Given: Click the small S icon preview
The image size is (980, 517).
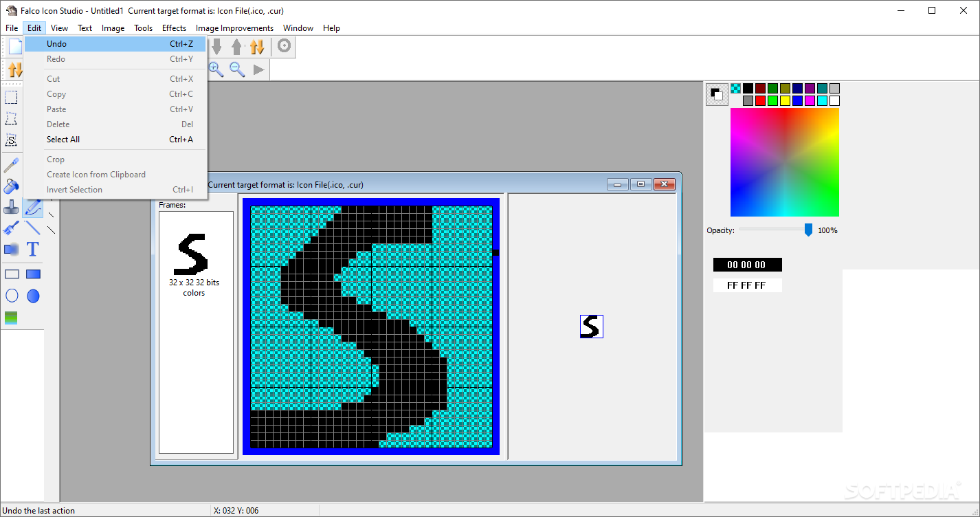Looking at the screenshot, I should 592,327.
